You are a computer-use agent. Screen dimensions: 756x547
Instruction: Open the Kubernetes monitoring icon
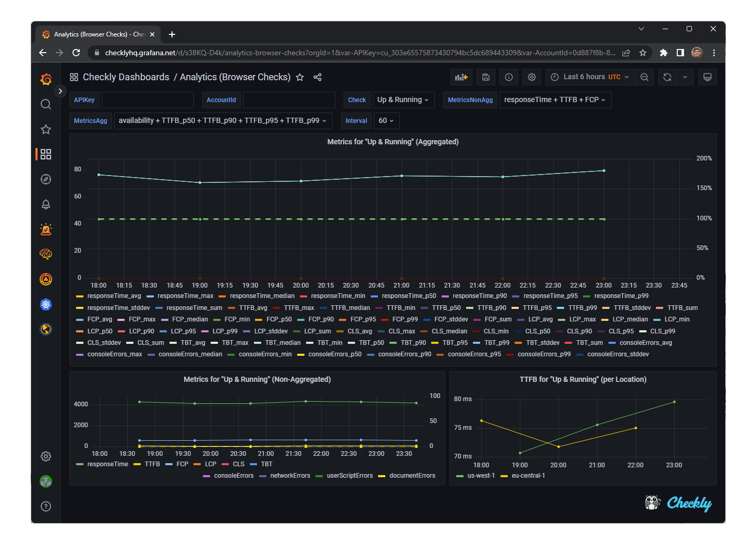pos(46,304)
